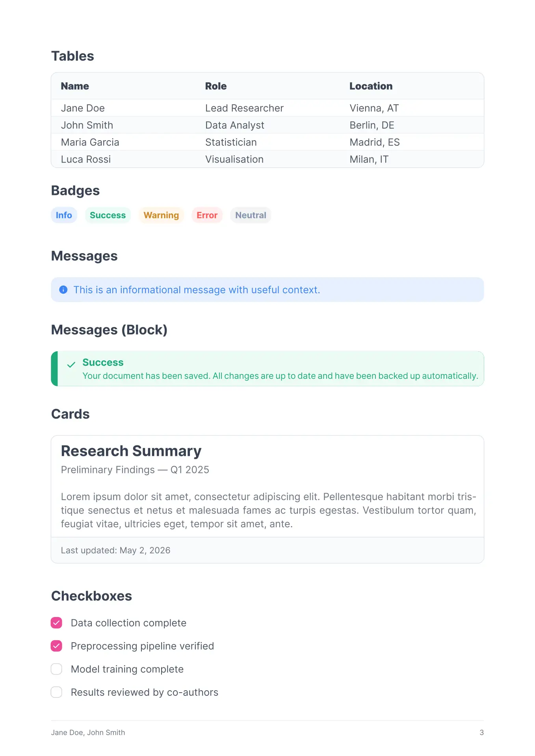This screenshot has height=756, width=535.
Task: Select the Neutral badge
Action: [x=251, y=215]
